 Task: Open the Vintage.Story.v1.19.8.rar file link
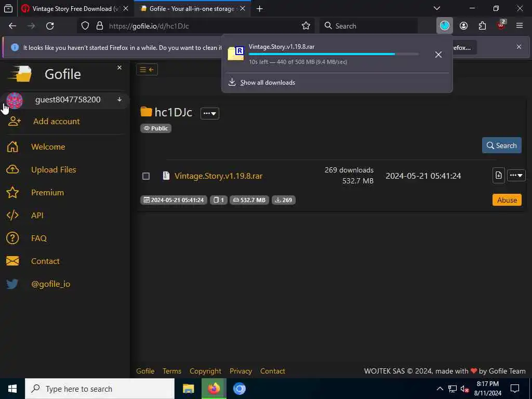click(x=219, y=176)
